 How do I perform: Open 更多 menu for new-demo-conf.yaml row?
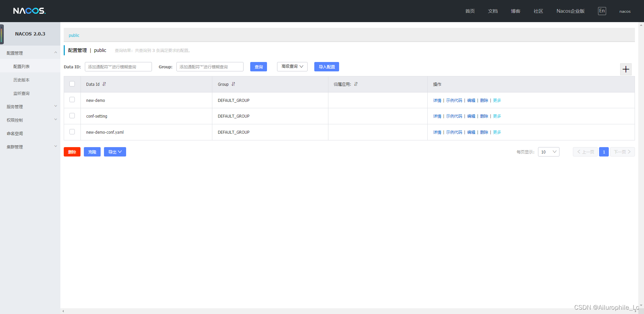(x=497, y=132)
